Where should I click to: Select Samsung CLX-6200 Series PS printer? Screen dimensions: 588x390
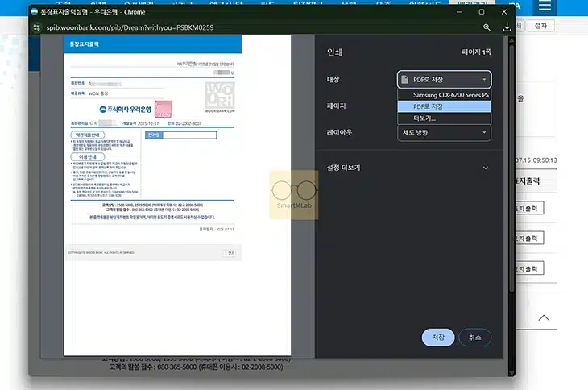[x=444, y=95]
